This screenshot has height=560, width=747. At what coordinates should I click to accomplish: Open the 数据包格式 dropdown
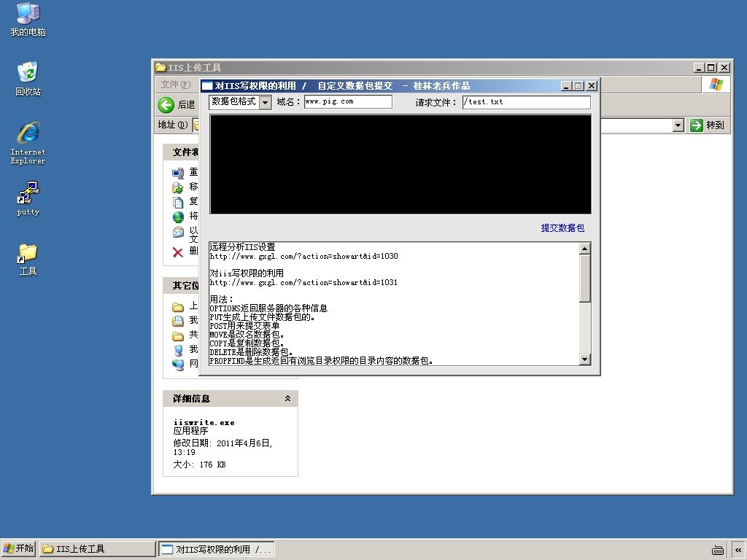(x=266, y=102)
